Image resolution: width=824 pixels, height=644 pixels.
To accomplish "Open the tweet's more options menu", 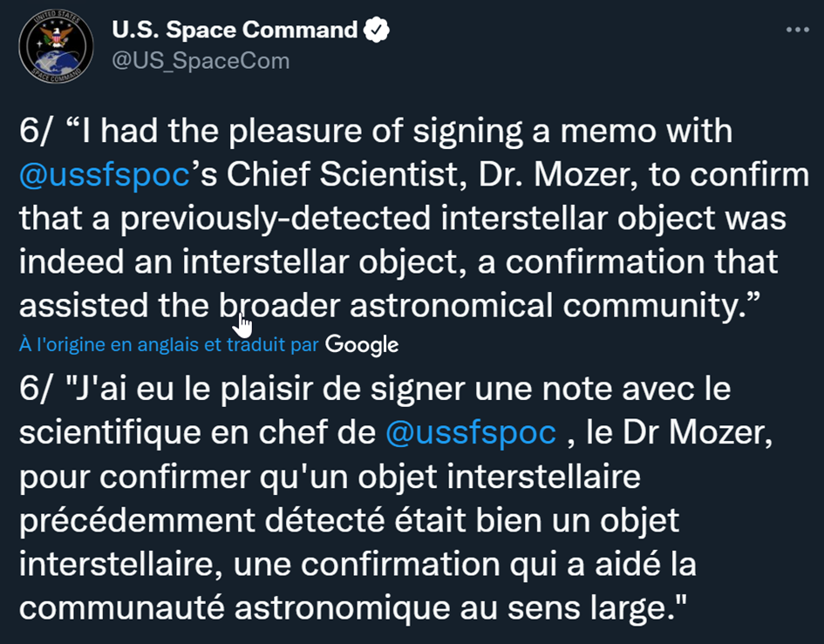I will tap(797, 30).
